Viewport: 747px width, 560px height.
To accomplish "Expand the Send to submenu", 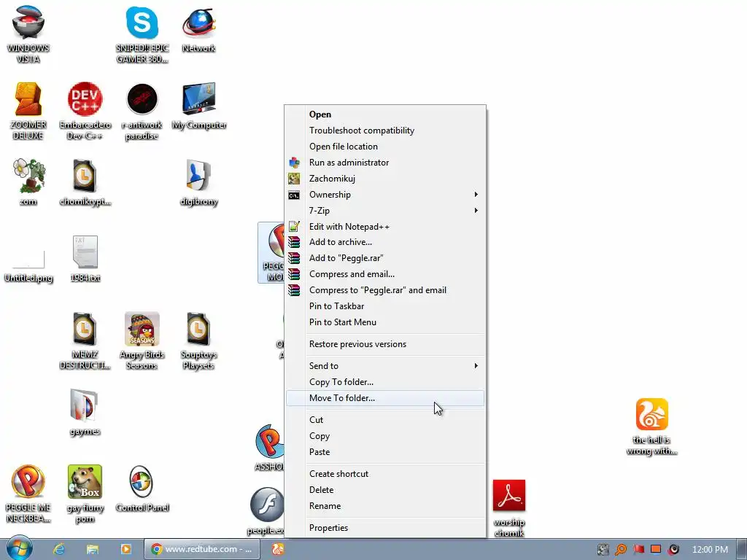I will tap(385, 366).
